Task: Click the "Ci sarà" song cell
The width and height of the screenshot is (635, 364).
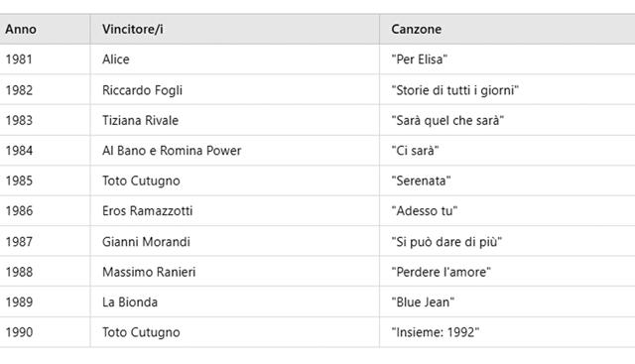Action: pyautogui.click(x=507, y=150)
